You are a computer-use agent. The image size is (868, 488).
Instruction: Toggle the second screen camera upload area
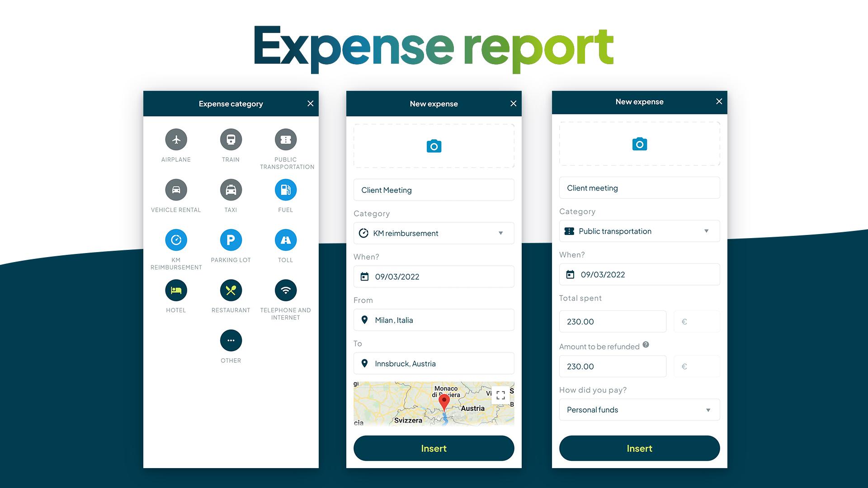(x=434, y=145)
